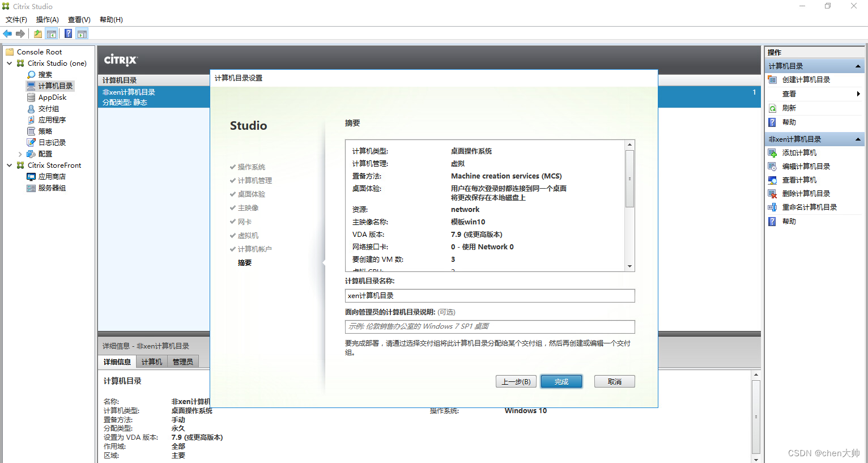
Task: Click the Up one level folder icon
Action: (x=37, y=34)
